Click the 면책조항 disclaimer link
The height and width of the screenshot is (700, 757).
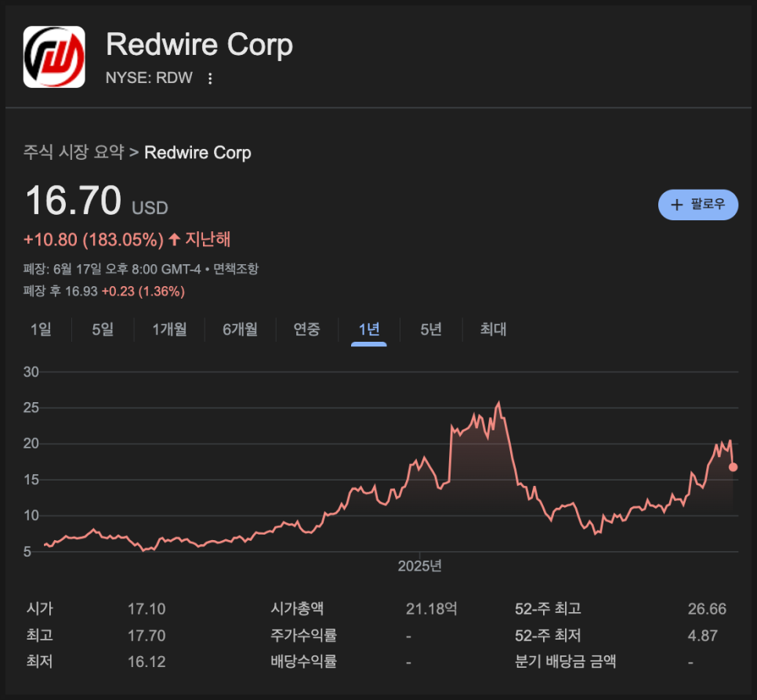click(x=236, y=269)
